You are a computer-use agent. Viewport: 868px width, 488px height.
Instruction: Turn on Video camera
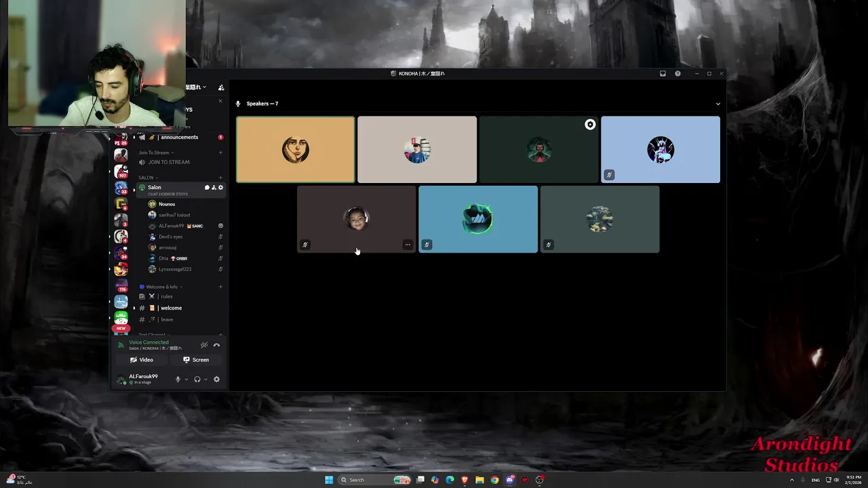click(142, 360)
